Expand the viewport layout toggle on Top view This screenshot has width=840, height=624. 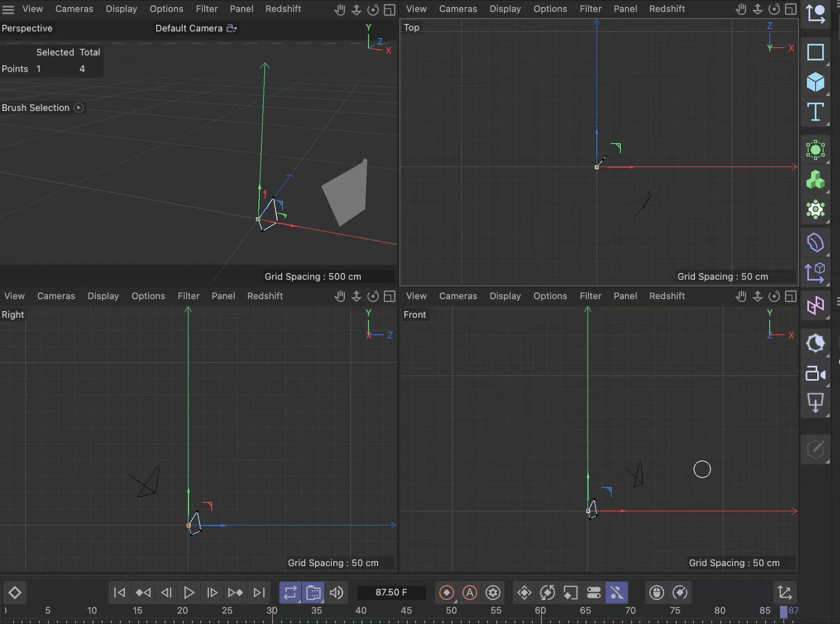click(x=791, y=9)
